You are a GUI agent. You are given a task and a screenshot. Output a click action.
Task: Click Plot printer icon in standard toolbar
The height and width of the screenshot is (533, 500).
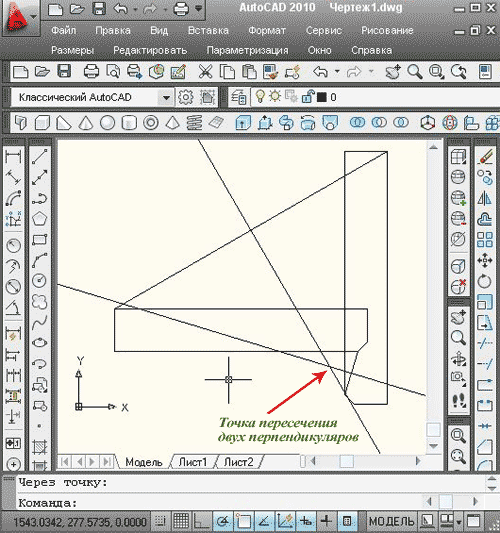coord(91,72)
